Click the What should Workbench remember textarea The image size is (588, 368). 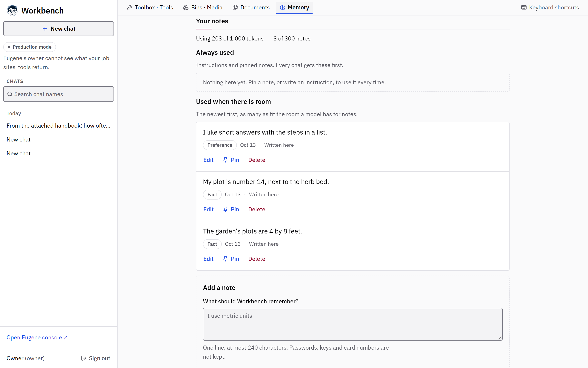[x=353, y=324]
